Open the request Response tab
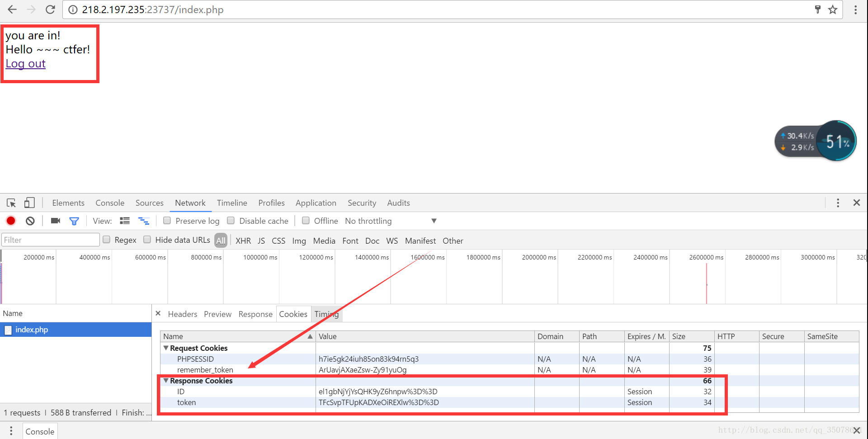The width and height of the screenshot is (868, 439). [255, 314]
